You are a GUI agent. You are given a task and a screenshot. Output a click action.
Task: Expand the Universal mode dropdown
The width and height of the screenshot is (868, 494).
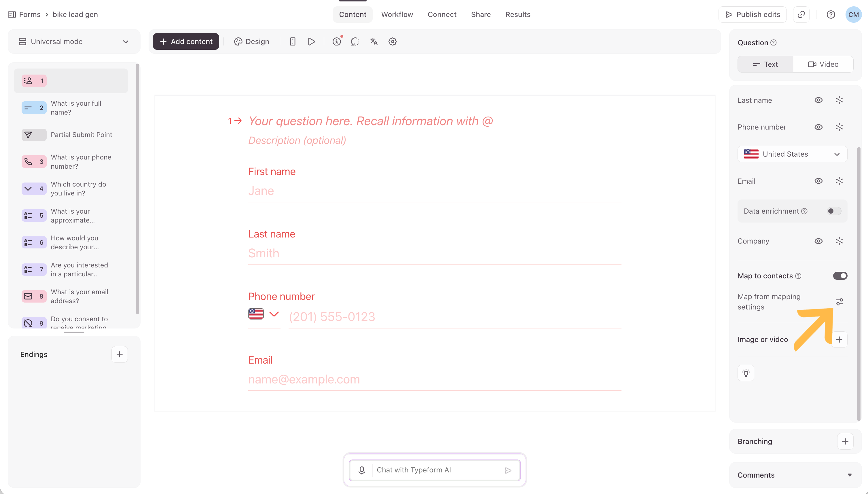(x=74, y=41)
